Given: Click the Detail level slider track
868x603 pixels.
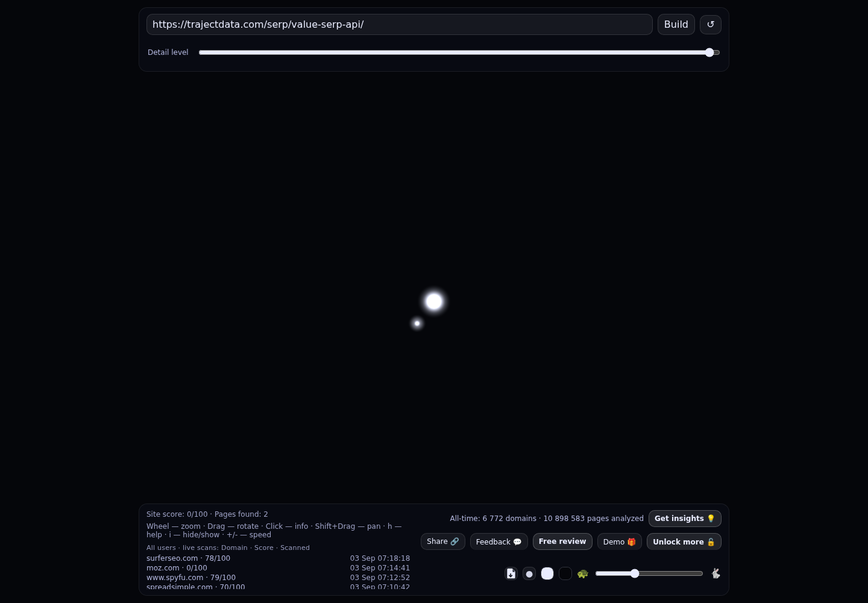Looking at the screenshot, I should click(x=459, y=52).
